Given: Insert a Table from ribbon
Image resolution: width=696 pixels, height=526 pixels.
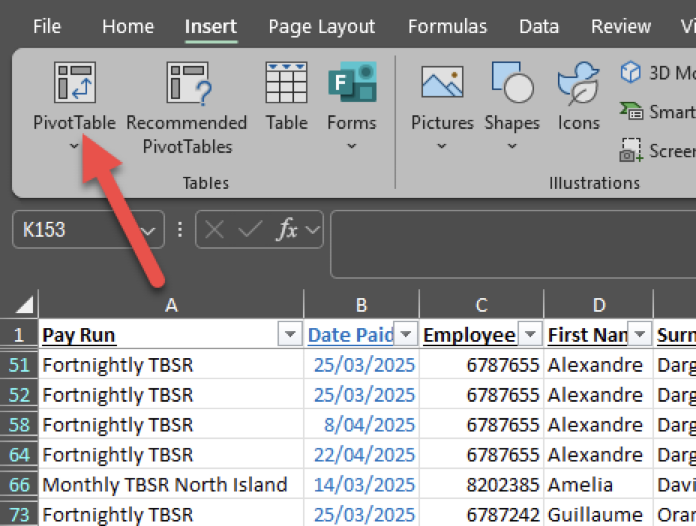Looking at the screenshot, I should (x=286, y=84).
